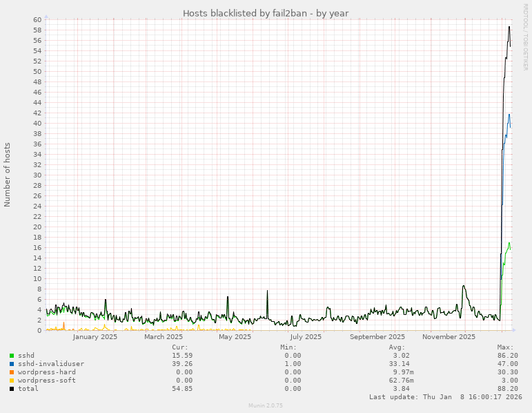The width and height of the screenshot is (532, 413).
Task: Click the total max value 88.20
Action: click(508, 389)
